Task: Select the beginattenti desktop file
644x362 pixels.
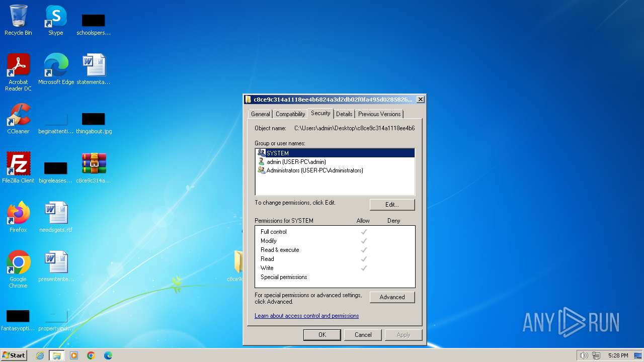Action: point(56,123)
